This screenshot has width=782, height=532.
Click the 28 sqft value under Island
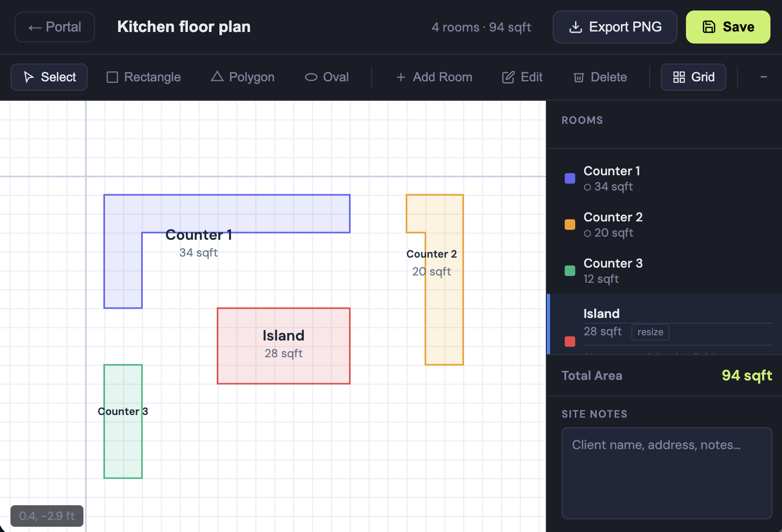point(603,332)
